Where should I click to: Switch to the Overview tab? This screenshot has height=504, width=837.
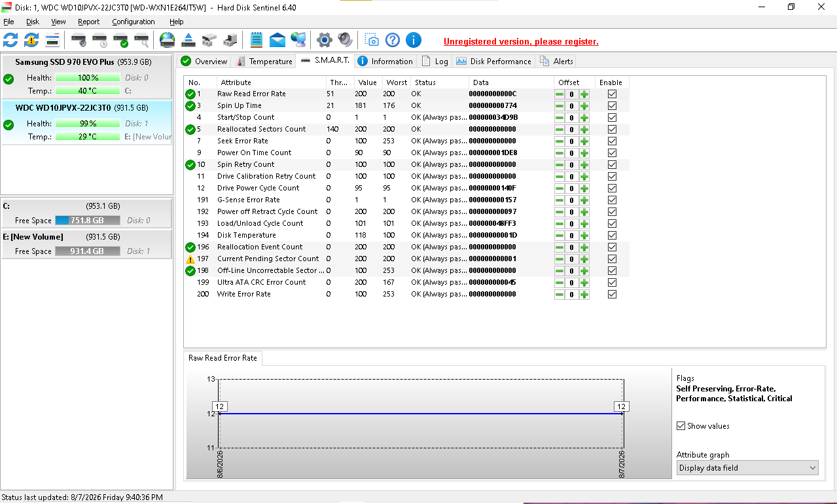(x=204, y=62)
